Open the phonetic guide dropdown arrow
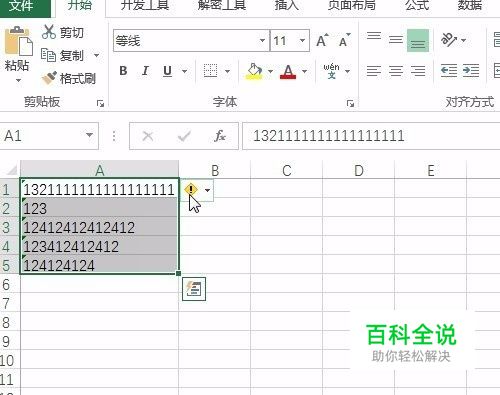500x395 pixels. [348, 71]
